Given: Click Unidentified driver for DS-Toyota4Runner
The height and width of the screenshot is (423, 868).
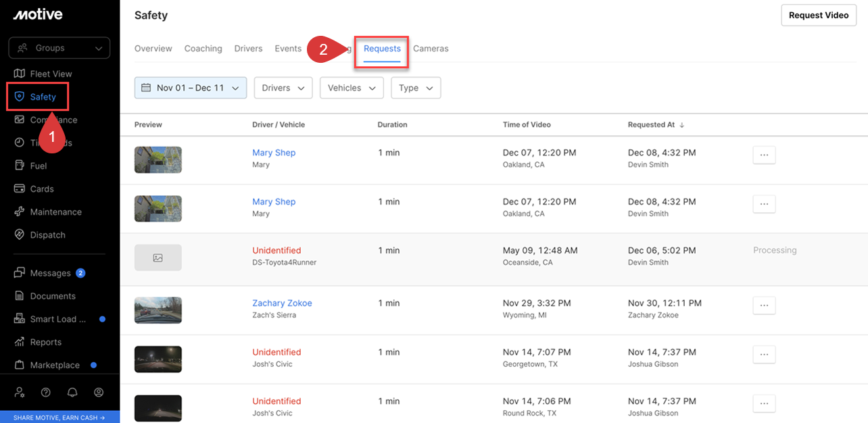Looking at the screenshot, I should pyautogui.click(x=276, y=251).
